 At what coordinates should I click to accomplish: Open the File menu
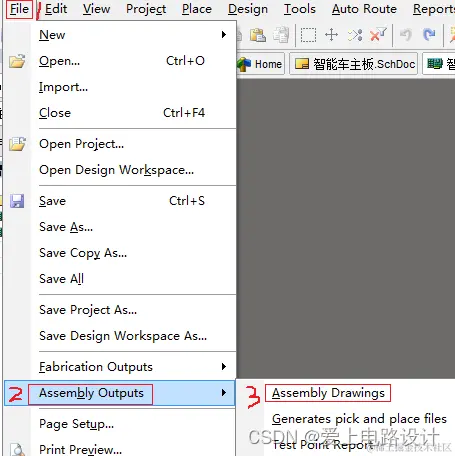[x=19, y=9]
